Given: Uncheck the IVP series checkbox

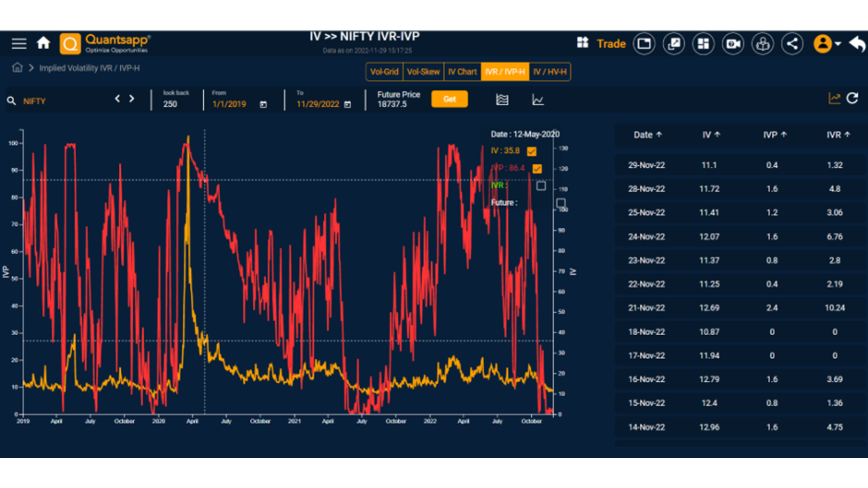Looking at the screenshot, I should click(x=537, y=169).
